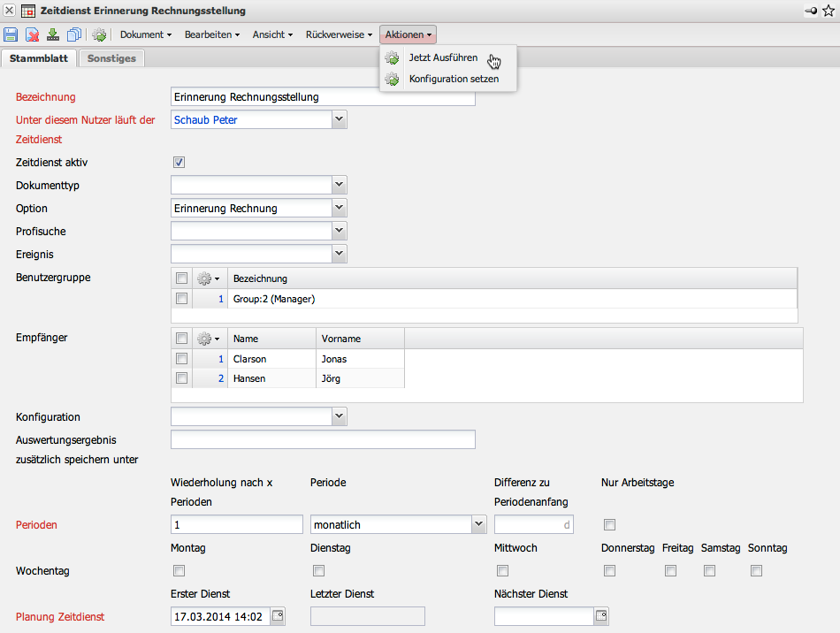840x633 pixels.
Task: Click the favorite star icon in title bar
Action: pos(828,11)
